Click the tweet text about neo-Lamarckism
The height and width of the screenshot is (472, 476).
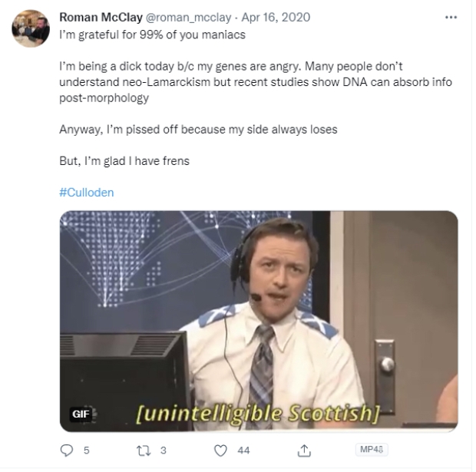coord(256,82)
